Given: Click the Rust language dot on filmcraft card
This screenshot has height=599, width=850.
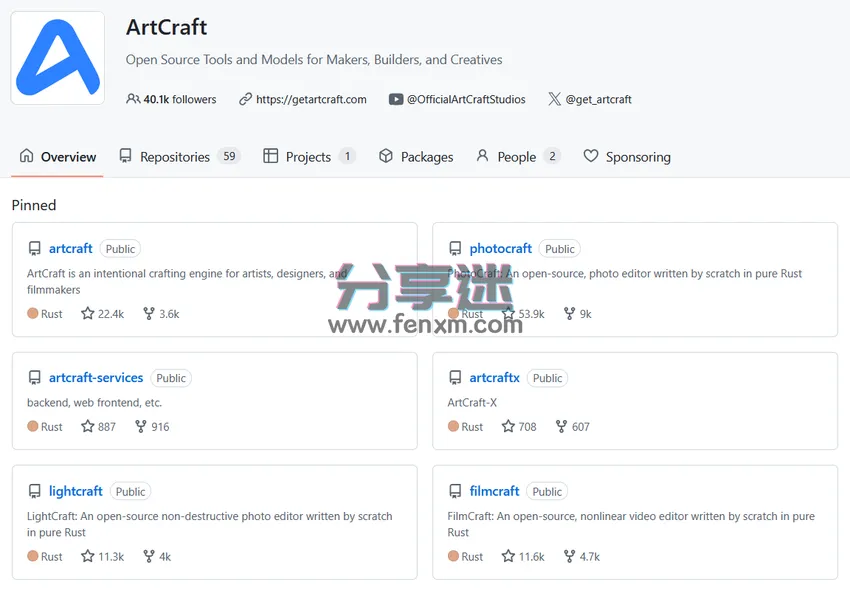Looking at the screenshot, I should [x=453, y=556].
